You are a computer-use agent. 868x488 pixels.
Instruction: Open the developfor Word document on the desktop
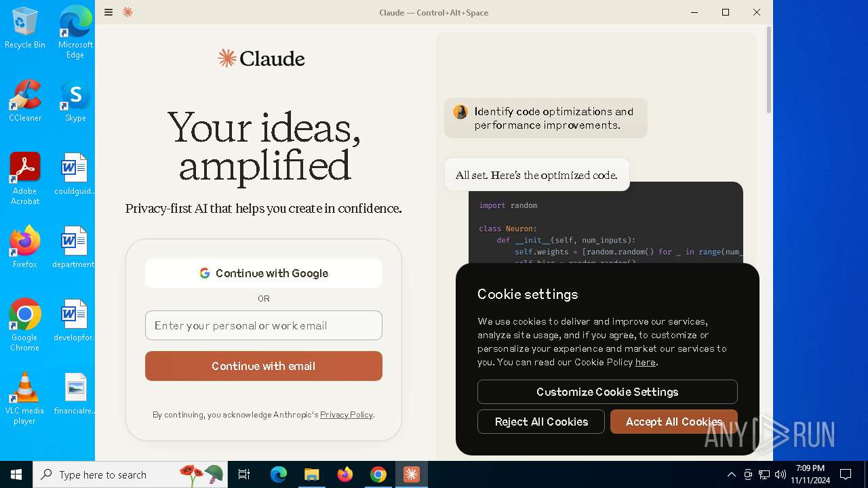click(x=74, y=321)
